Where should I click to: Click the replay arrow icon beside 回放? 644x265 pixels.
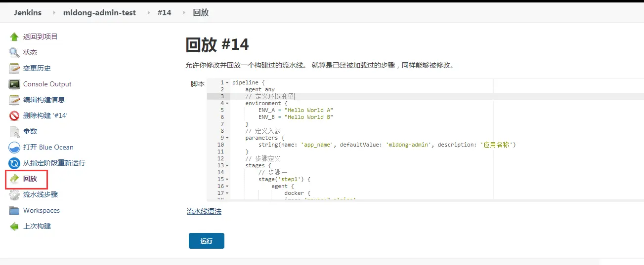click(14, 179)
